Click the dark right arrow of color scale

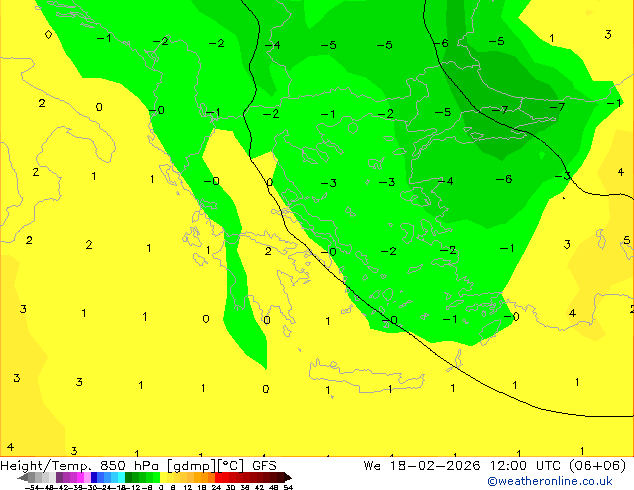[x=288, y=477]
